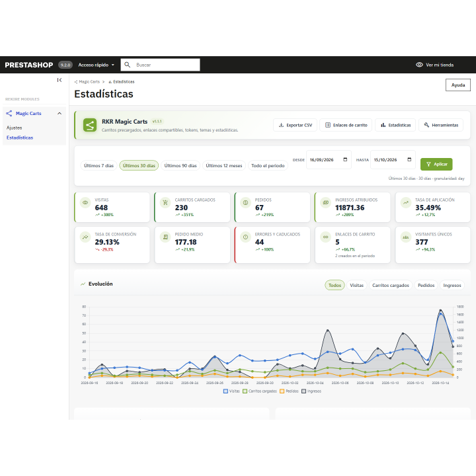Open the Acceso rápido dropdown
This screenshot has width=476, height=476.
tap(97, 65)
